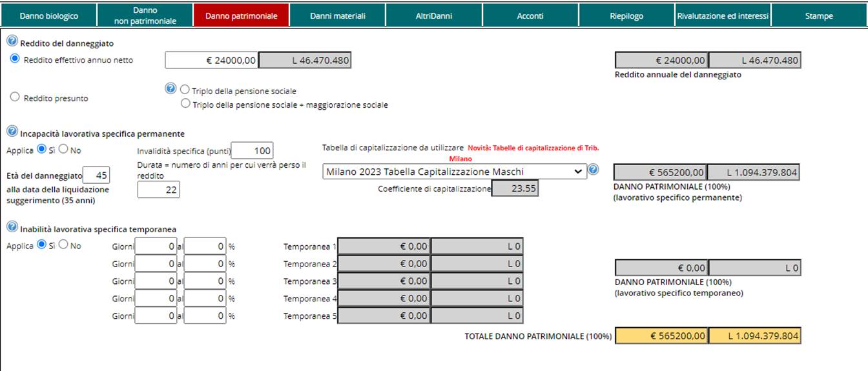Select Reddito effettivo annuo netto option
868x371 pixels.
pos(15,59)
